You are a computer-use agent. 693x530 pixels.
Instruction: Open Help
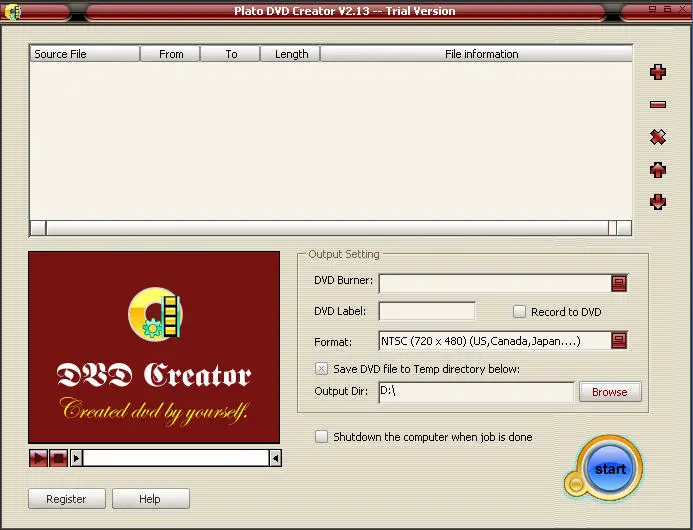tap(151, 499)
